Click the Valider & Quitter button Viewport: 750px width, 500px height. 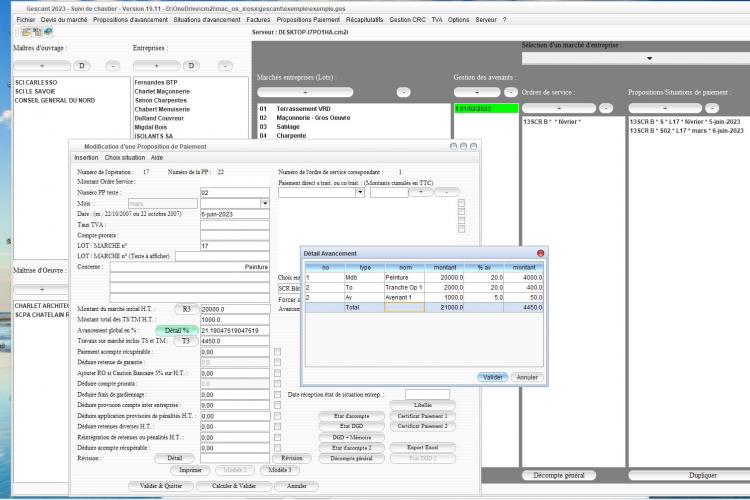tap(161, 486)
